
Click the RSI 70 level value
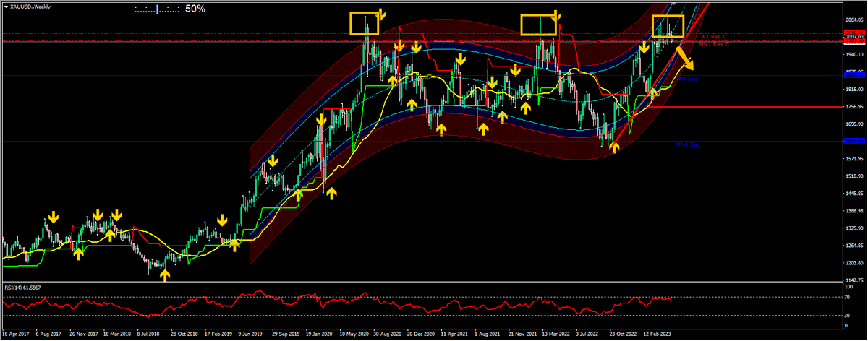[x=848, y=297]
